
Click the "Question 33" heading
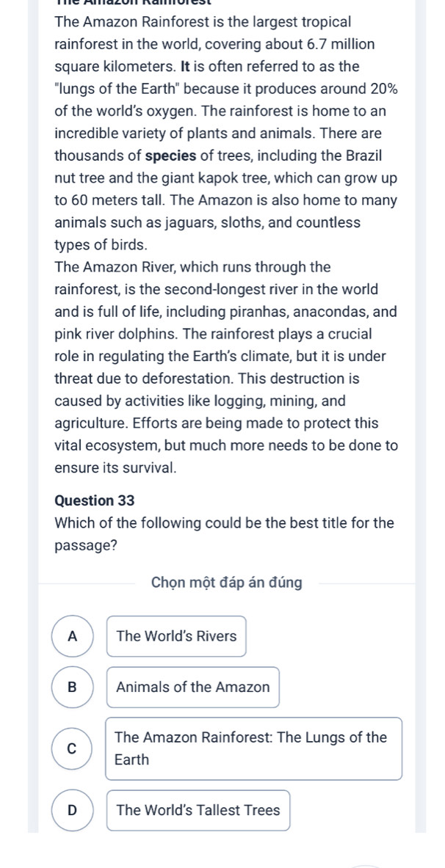coord(95,500)
